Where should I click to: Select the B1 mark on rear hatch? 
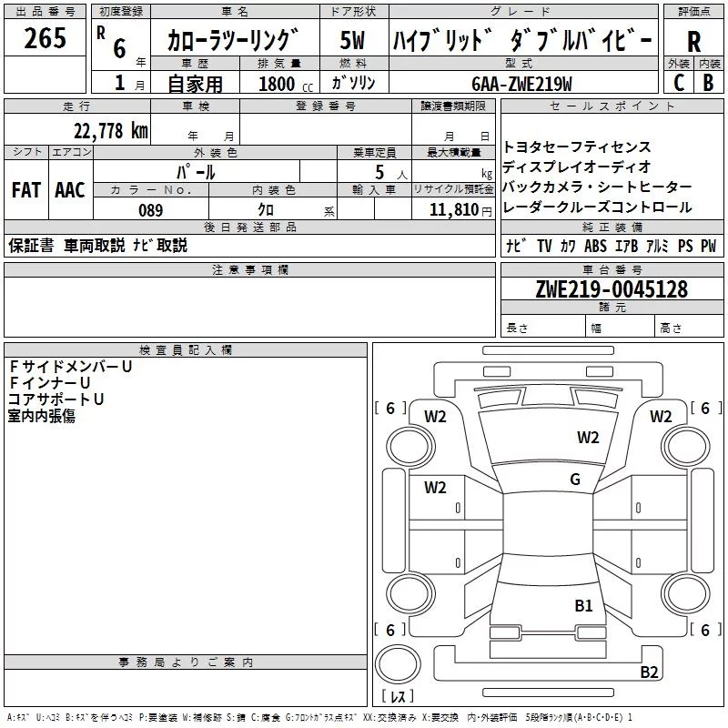pos(583,606)
